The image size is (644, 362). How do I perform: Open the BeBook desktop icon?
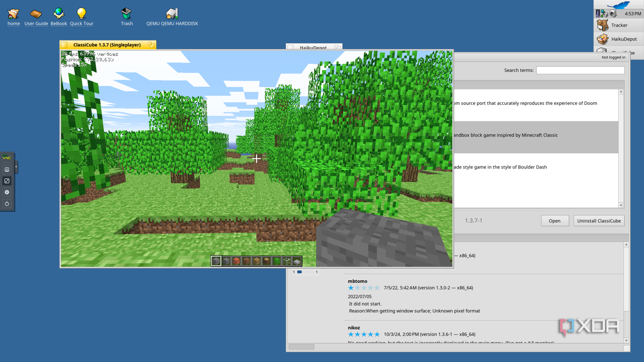59,17
